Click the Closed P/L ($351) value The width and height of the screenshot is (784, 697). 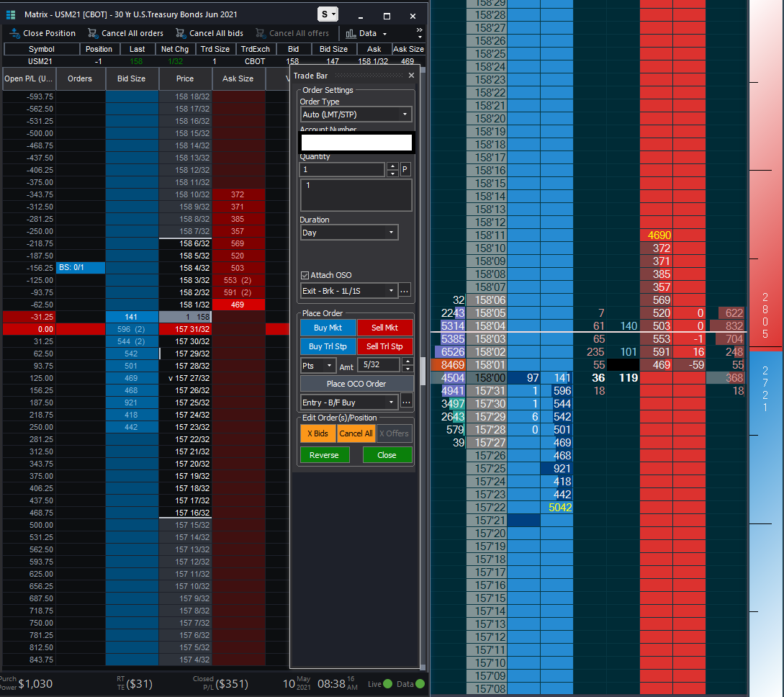click(x=232, y=684)
